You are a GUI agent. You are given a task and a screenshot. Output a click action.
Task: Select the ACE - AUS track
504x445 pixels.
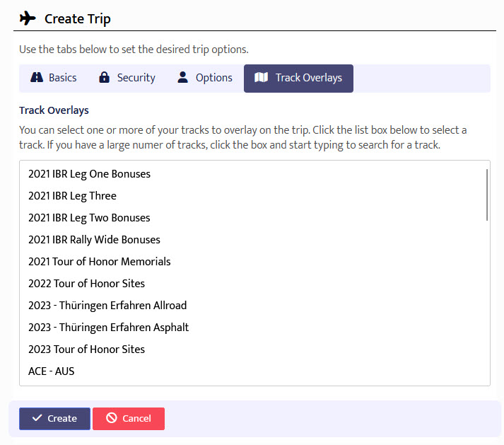[51, 371]
